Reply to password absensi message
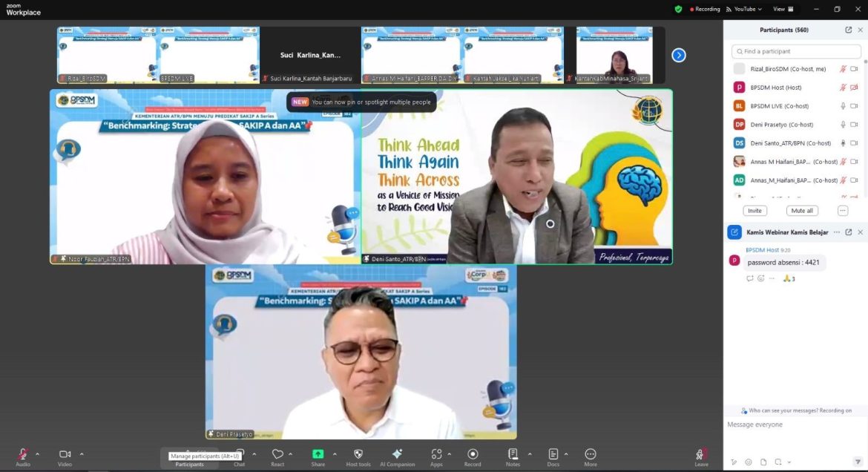The height and width of the screenshot is (472, 868). [749, 278]
